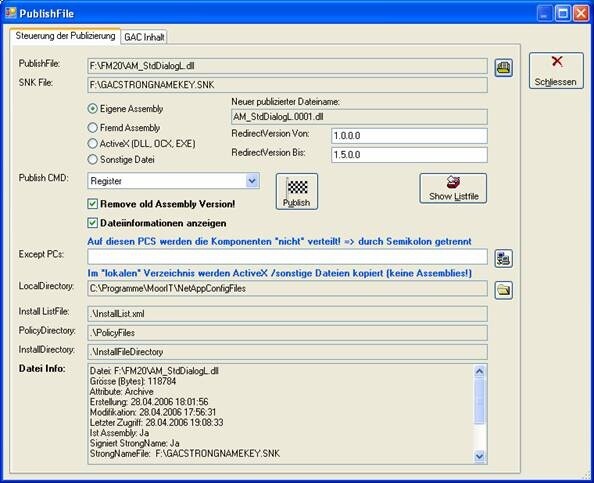Screen dimensions: 594x483
Task: Toggle Dateiinformationen anzeigen checkbox
Action: [x=92, y=223]
